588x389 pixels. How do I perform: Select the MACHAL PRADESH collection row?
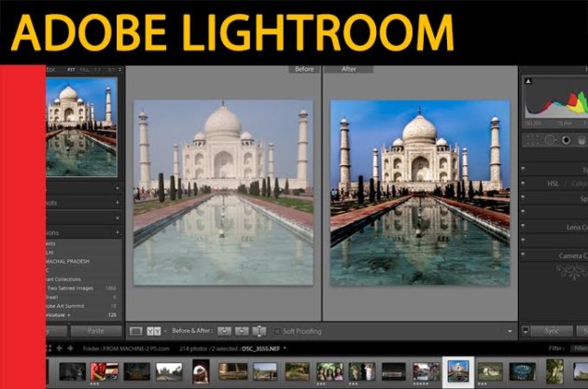pyautogui.click(x=84, y=261)
